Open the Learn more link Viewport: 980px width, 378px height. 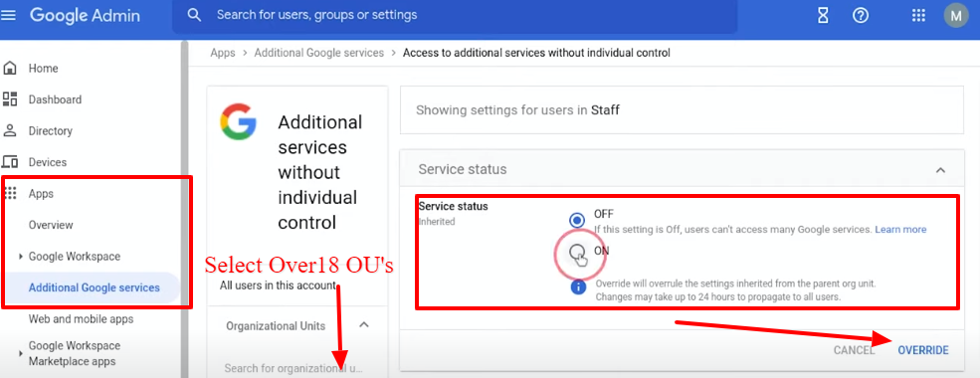900,230
